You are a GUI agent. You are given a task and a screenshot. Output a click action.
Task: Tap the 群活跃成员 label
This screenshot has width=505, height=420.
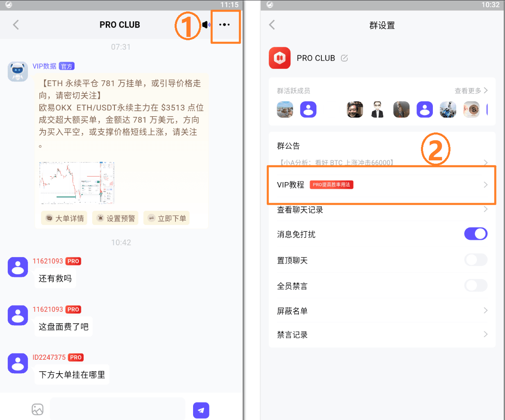point(293,91)
